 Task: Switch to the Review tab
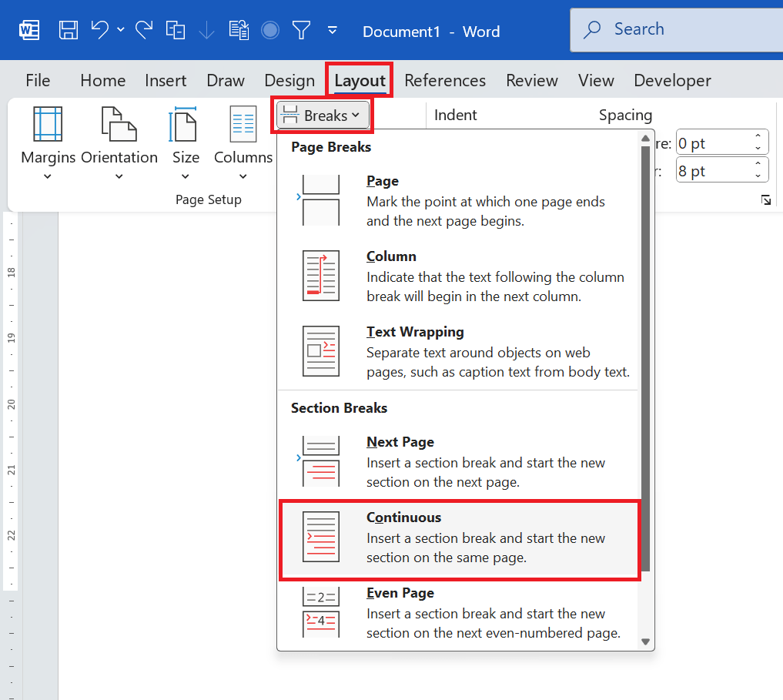(x=532, y=80)
